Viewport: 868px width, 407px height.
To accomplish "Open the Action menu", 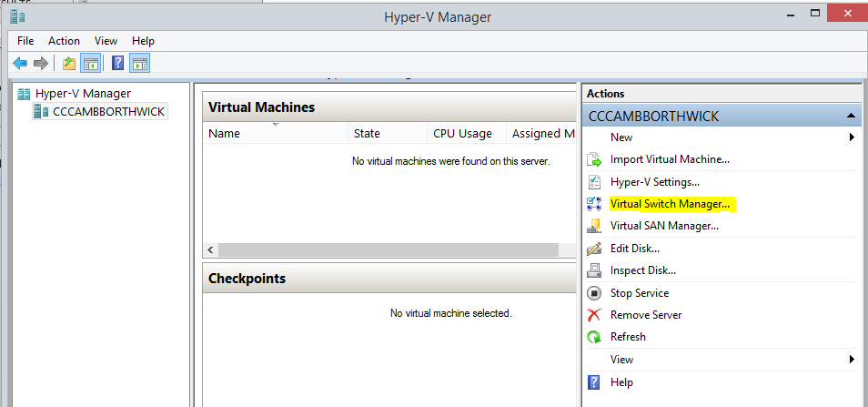I will (64, 41).
